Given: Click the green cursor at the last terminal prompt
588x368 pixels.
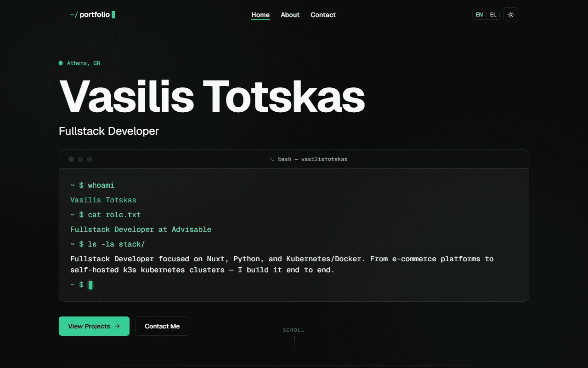Looking at the screenshot, I should pyautogui.click(x=90, y=285).
